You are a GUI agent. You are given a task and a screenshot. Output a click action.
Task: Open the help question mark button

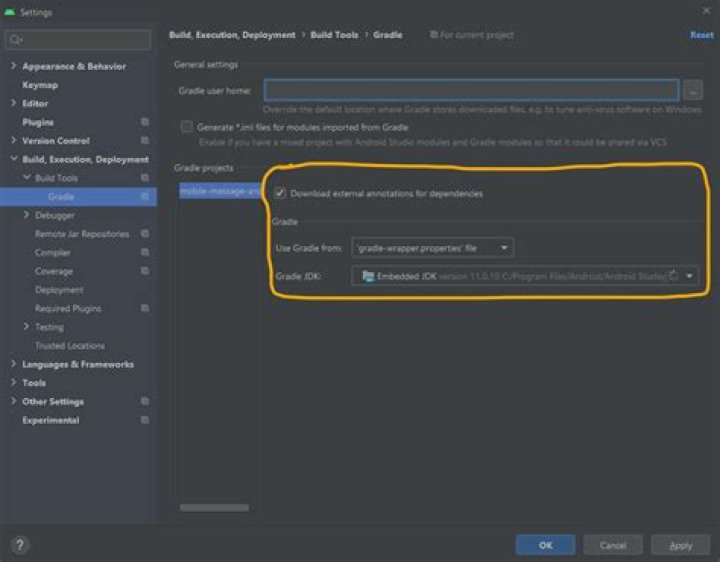click(20, 545)
